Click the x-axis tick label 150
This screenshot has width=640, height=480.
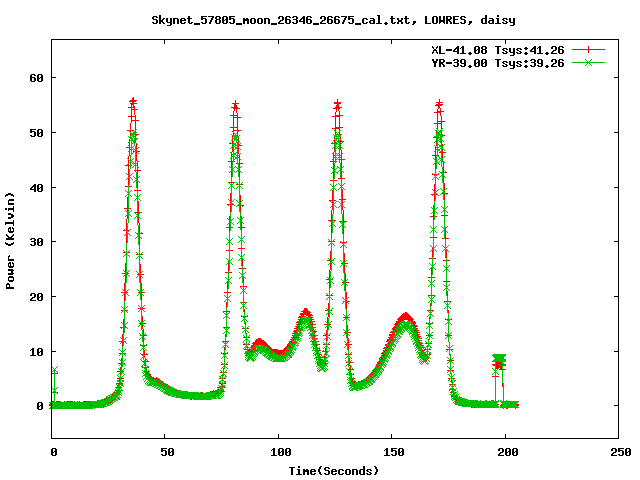pos(394,452)
